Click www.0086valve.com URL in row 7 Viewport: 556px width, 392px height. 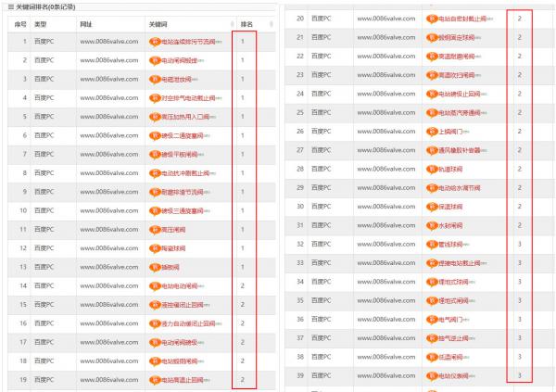109,155
